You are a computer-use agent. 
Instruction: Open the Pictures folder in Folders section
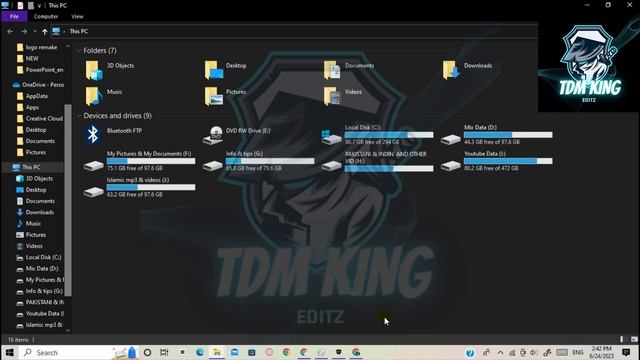click(x=225, y=96)
